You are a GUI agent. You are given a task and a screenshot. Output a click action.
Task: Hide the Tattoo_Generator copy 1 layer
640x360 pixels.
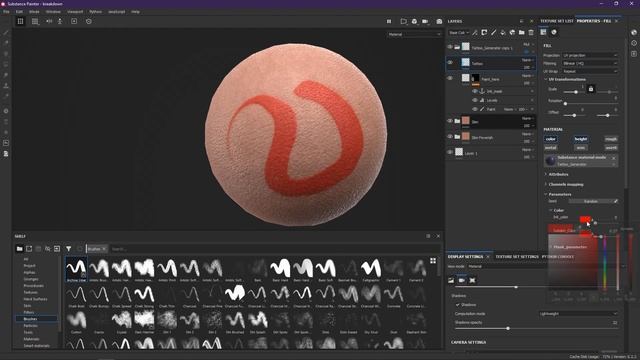pyautogui.click(x=450, y=47)
